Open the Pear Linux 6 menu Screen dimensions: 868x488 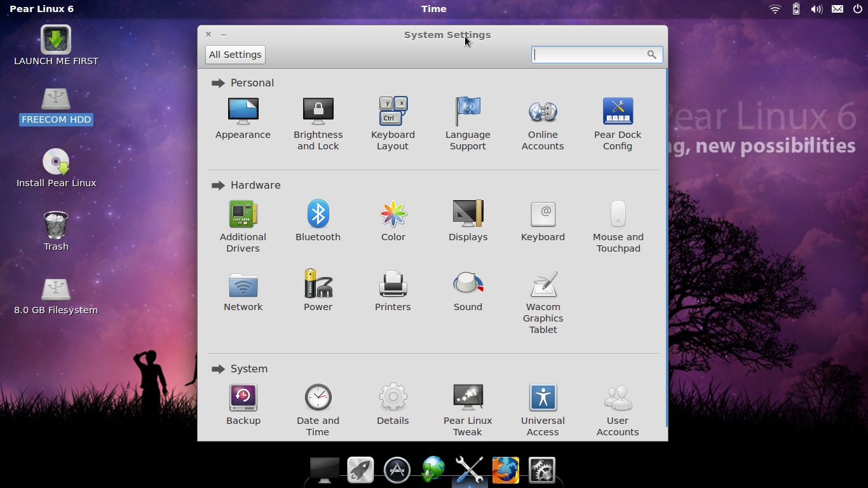(x=41, y=9)
